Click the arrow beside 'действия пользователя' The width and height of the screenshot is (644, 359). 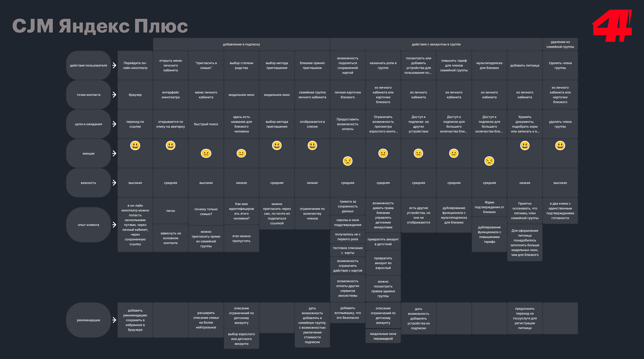[114, 65]
